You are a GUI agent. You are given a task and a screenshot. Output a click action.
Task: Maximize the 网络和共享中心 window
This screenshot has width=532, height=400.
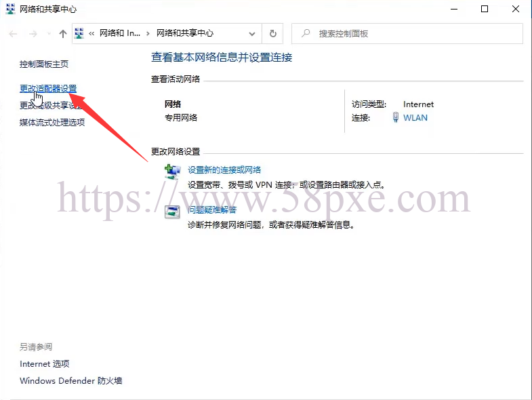pyautogui.click(x=485, y=9)
